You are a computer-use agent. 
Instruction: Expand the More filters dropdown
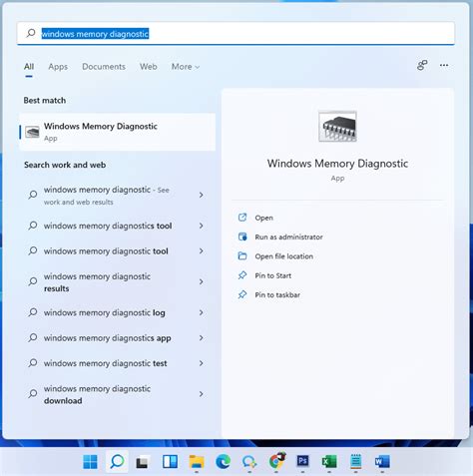coord(186,67)
